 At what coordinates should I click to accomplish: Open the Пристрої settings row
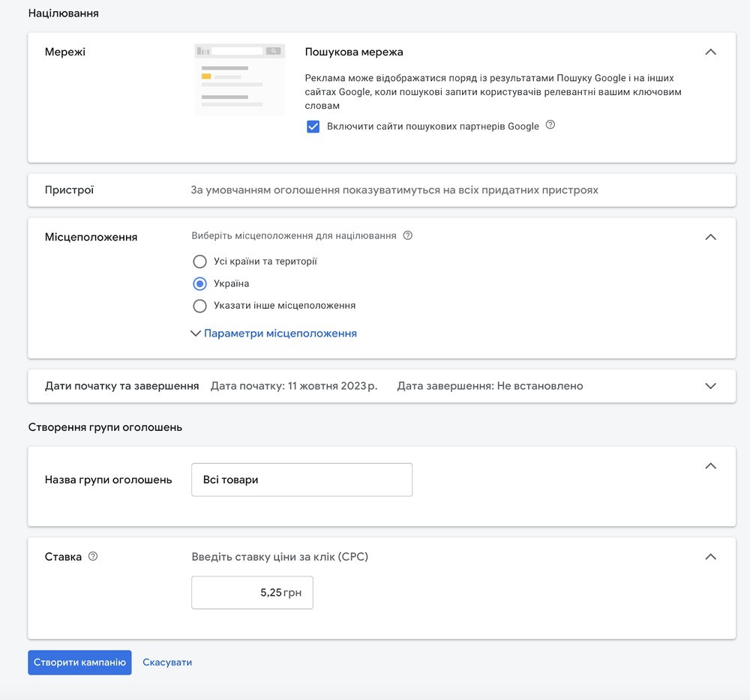point(382,190)
